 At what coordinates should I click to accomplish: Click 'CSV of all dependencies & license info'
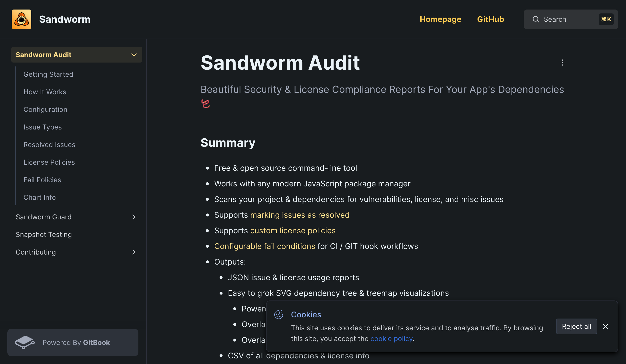299,356
